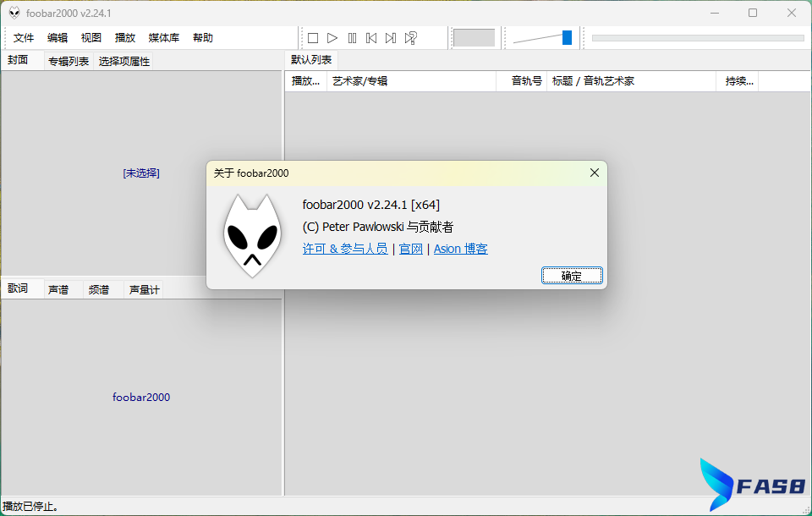Click the version text foobar2000 v2.24.1 [x64]
Screen dimensions: 812x516
pos(370,205)
